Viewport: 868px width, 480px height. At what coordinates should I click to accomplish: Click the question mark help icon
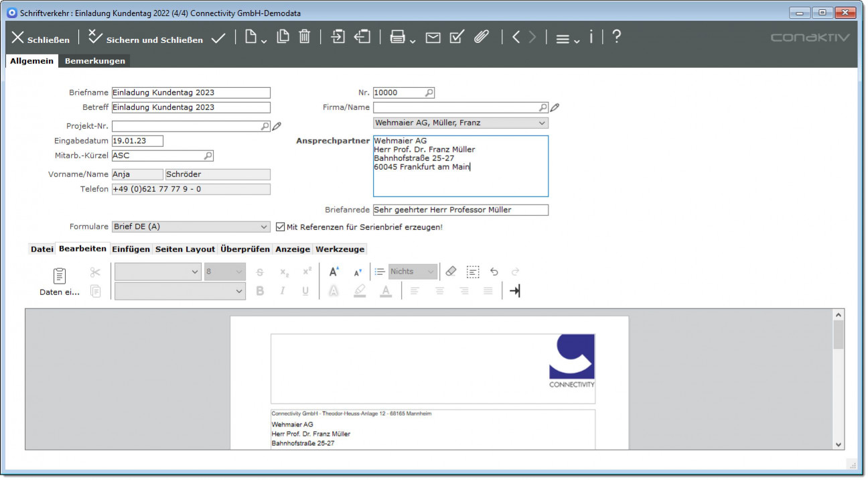(616, 38)
